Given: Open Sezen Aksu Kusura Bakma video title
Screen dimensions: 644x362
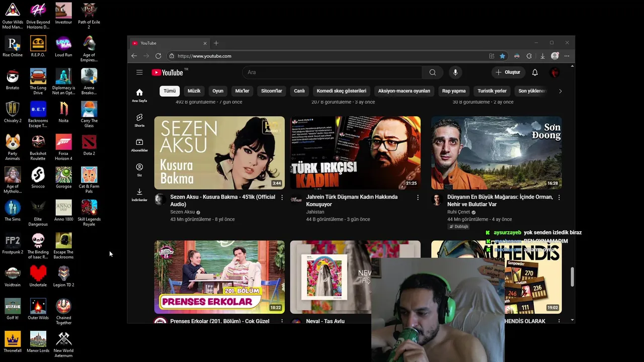Looking at the screenshot, I should click(x=222, y=201).
